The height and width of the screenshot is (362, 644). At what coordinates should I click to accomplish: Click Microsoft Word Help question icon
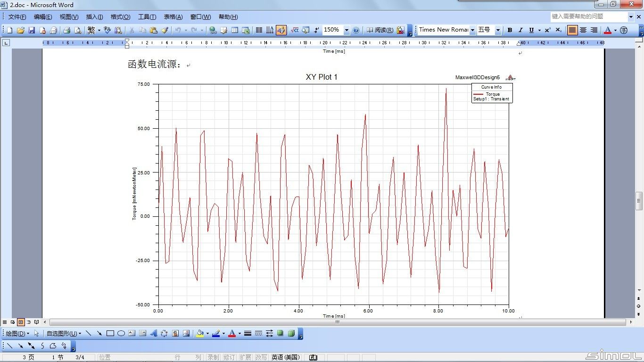click(356, 30)
